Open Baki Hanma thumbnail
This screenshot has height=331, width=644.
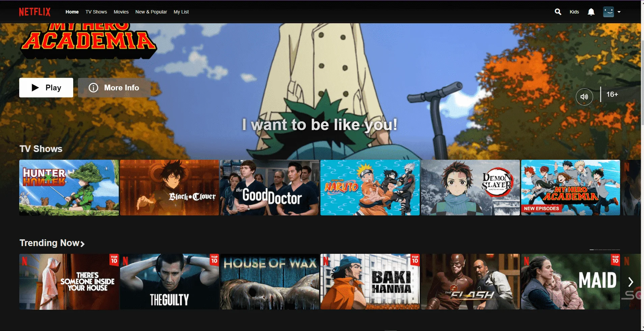pyautogui.click(x=370, y=282)
